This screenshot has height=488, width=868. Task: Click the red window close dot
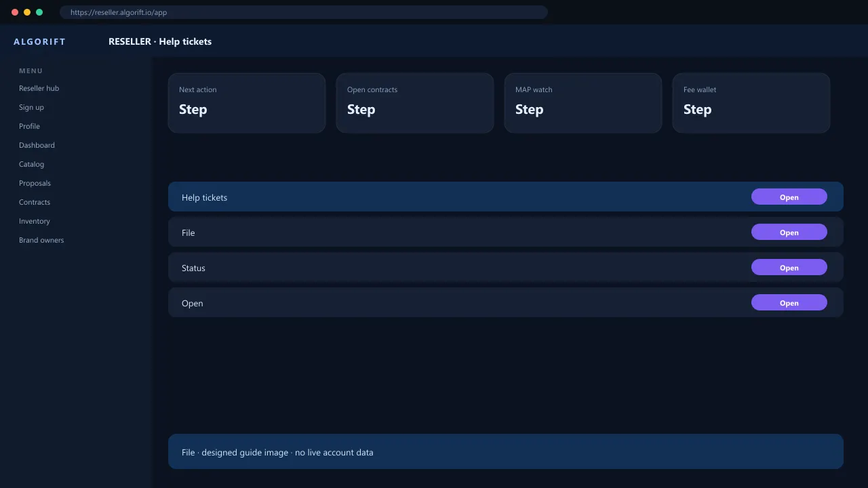[x=15, y=12]
